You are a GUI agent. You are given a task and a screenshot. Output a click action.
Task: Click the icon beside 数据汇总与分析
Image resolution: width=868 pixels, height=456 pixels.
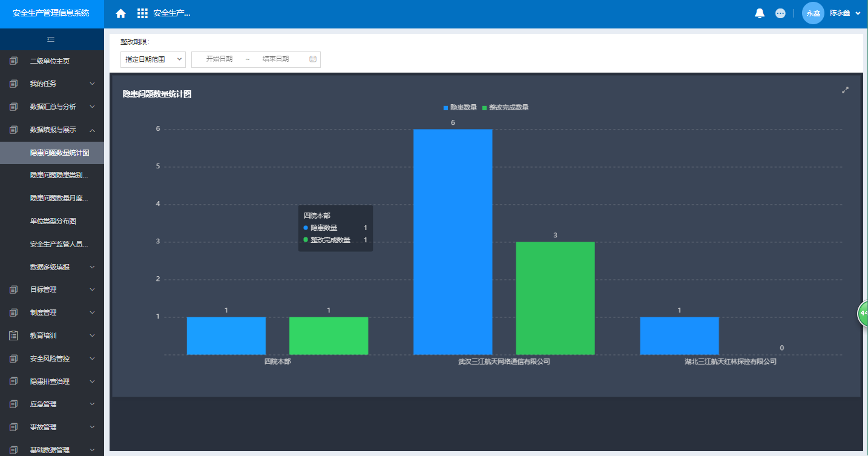pyautogui.click(x=14, y=107)
